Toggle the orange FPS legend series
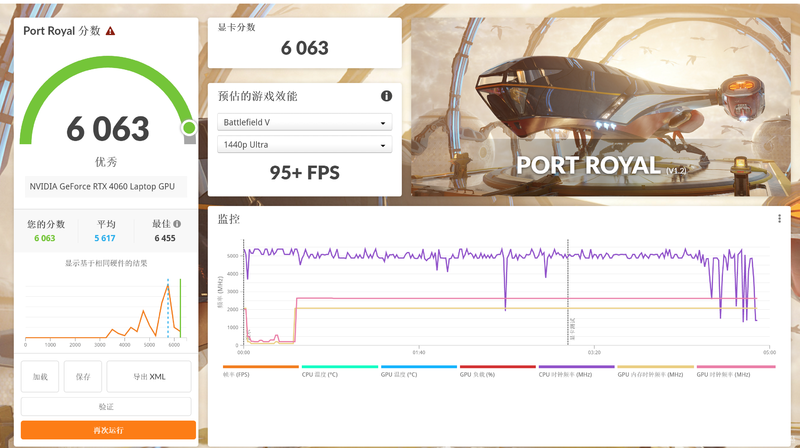The width and height of the screenshot is (800, 448). (261, 371)
